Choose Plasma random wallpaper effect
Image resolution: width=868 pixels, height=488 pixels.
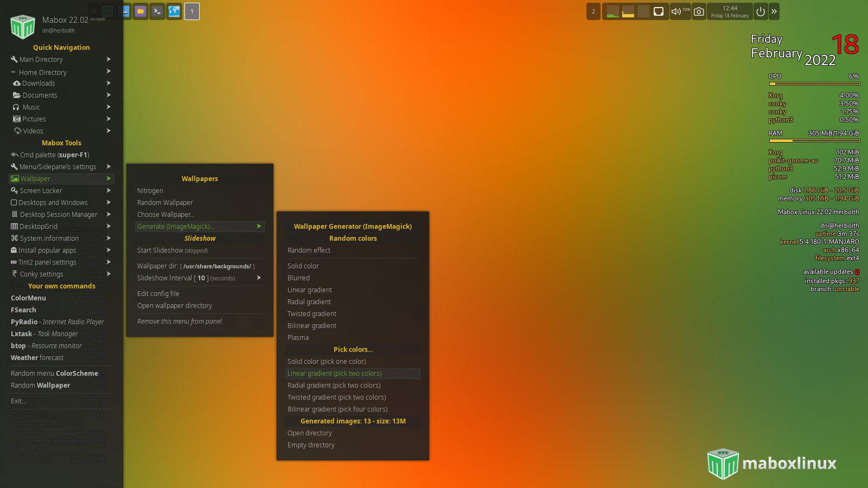(298, 338)
